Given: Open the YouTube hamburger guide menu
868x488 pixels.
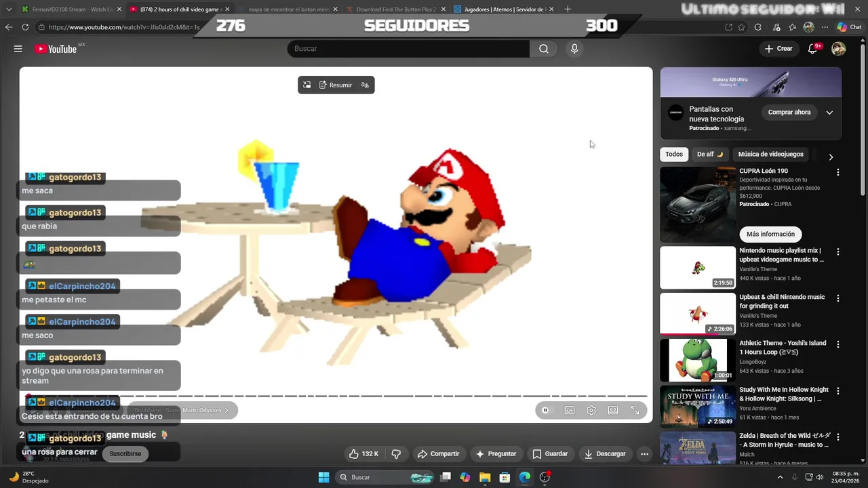Looking at the screenshot, I should tap(18, 49).
